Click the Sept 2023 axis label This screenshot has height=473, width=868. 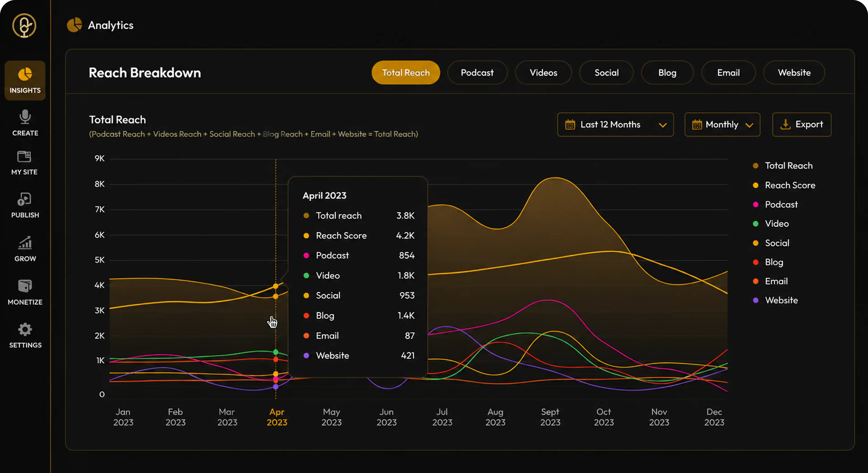point(550,417)
